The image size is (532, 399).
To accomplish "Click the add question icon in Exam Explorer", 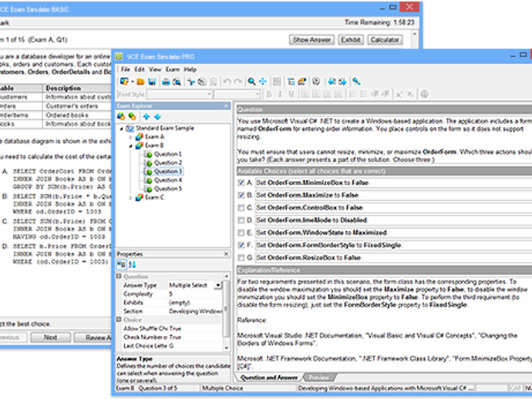I will pos(132,116).
